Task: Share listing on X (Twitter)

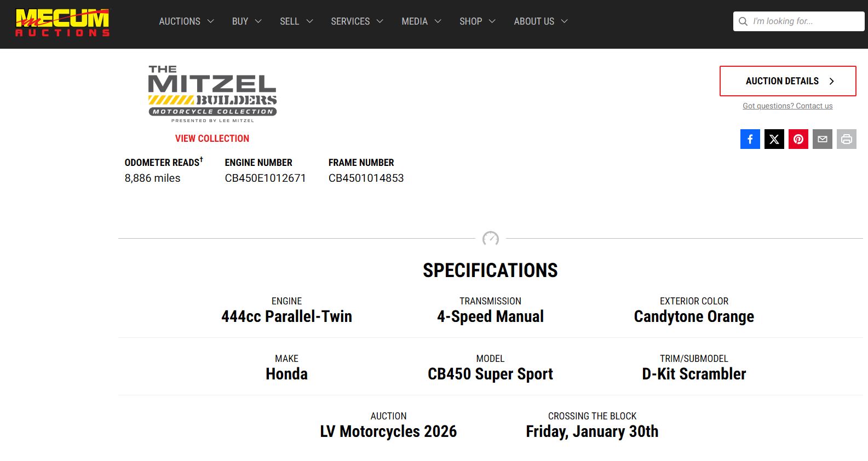Action: 774,139
